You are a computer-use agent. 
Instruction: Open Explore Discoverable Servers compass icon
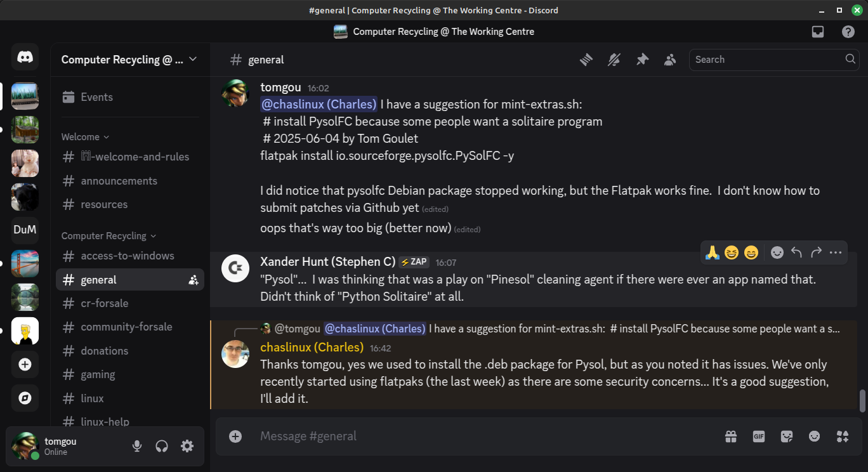25,398
